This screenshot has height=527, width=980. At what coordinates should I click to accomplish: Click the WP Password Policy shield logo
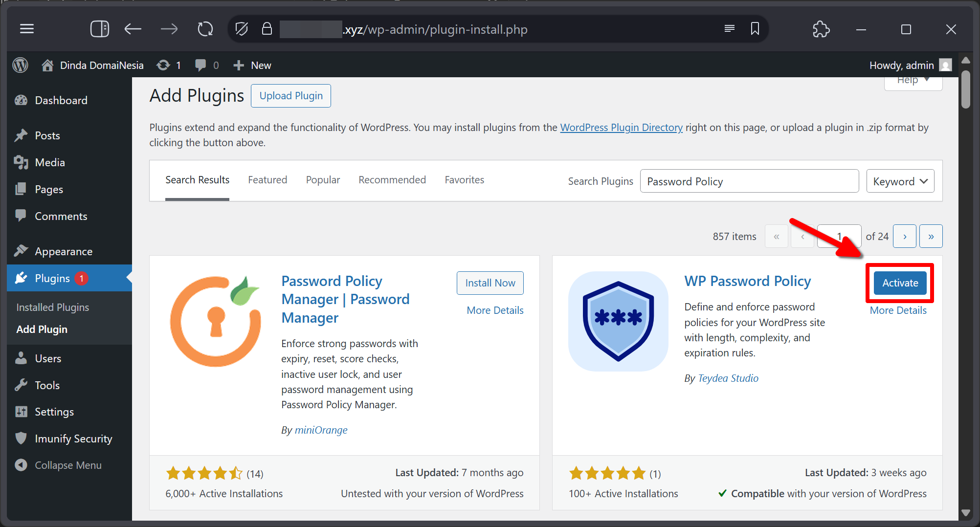coord(618,321)
